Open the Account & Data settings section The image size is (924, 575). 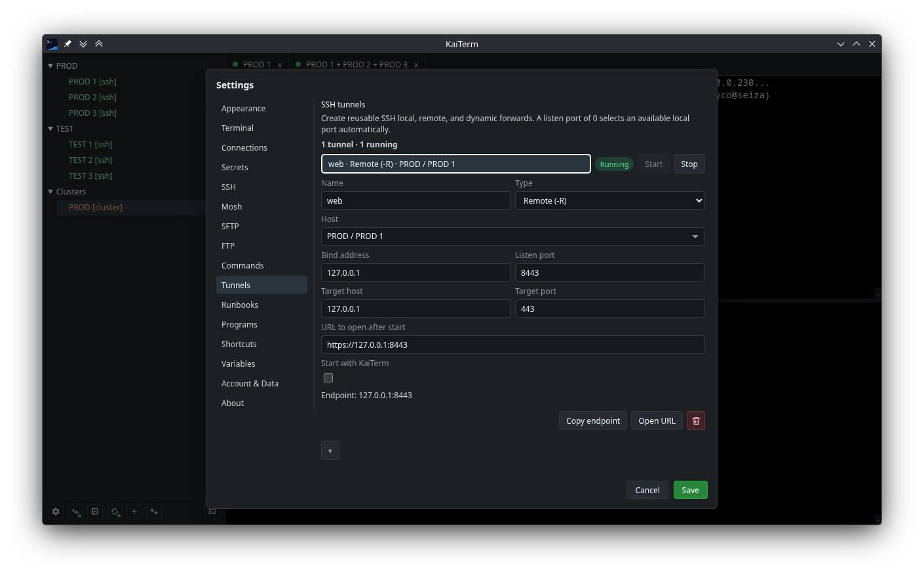(x=261, y=383)
